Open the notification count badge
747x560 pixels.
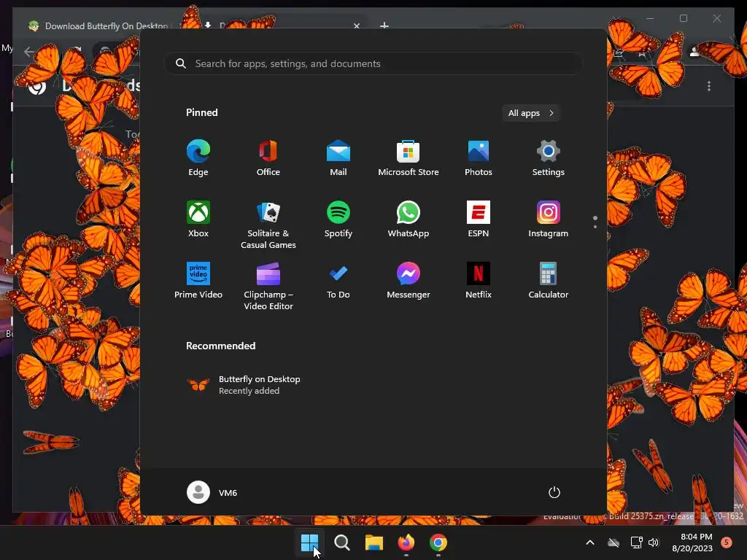pyautogui.click(x=727, y=542)
